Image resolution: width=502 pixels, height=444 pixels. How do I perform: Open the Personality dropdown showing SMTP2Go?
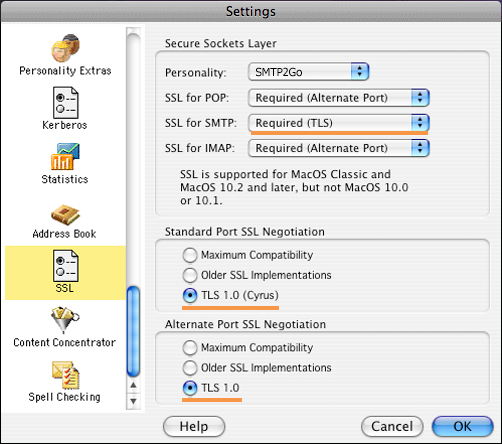pos(308,72)
